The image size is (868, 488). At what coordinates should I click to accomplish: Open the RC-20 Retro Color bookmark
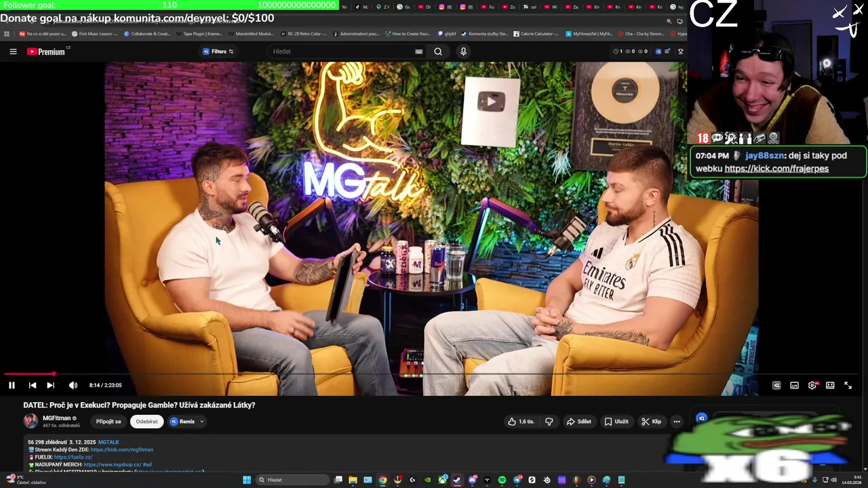[303, 33]
